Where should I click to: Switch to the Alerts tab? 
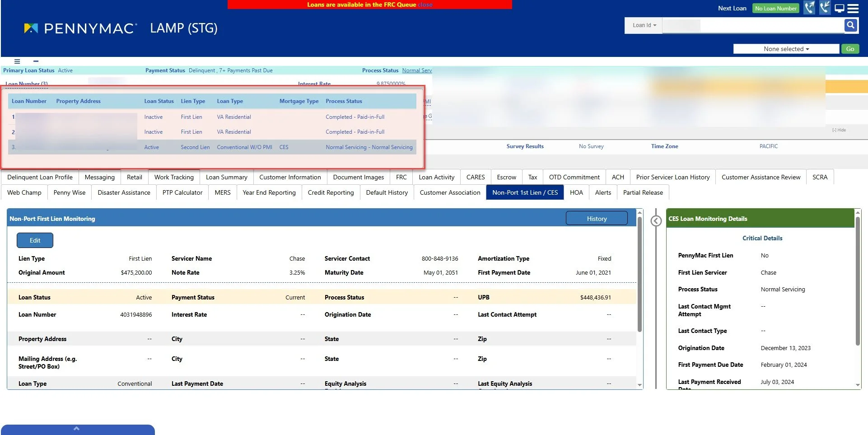(x=603, y=192)
